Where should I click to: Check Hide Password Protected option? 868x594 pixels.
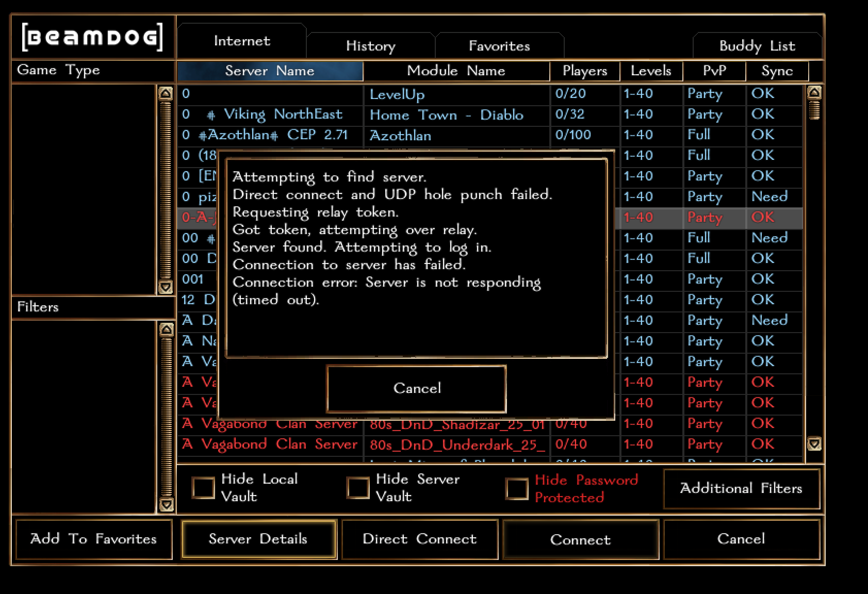[517, 489]
